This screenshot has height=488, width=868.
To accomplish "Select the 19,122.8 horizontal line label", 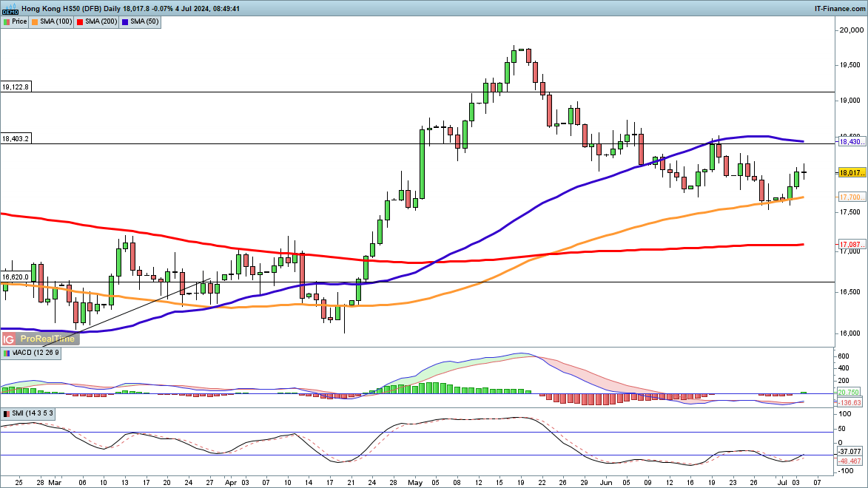I will [x=16, y=87].
